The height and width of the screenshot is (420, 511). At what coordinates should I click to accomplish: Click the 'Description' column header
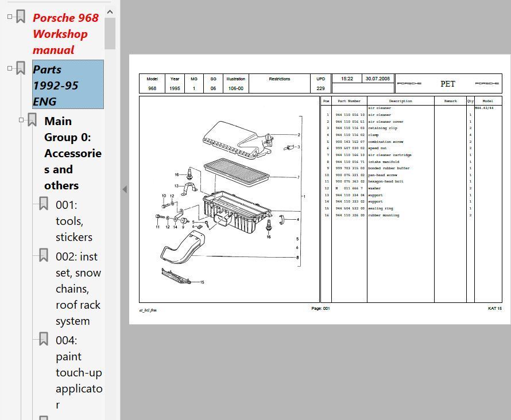[400, 101]
